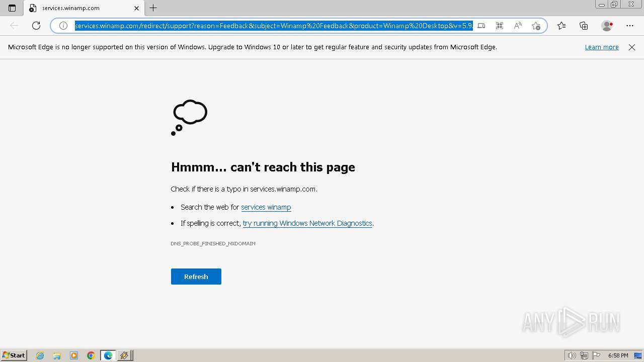The width and height of the screenshot is (644, 362).
Task: Follow the Learn more link
Action: point(602,47)
